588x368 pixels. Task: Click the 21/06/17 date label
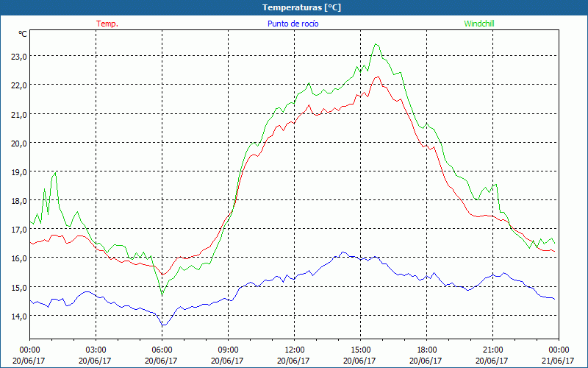(558, 361)
